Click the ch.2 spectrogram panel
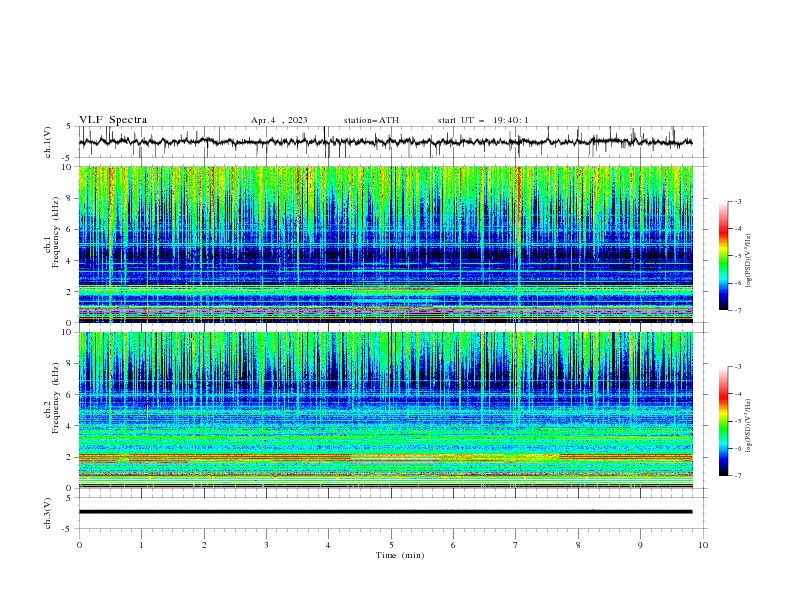 [386, 410]
